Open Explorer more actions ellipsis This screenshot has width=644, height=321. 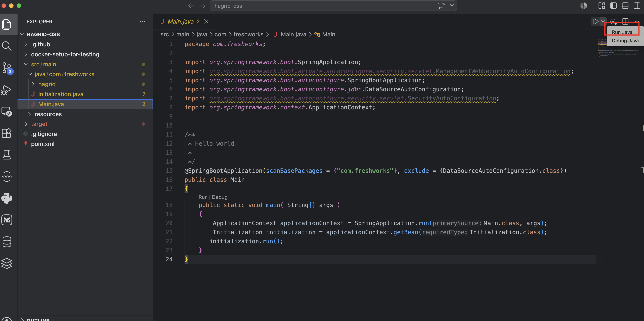pos(142,22)
